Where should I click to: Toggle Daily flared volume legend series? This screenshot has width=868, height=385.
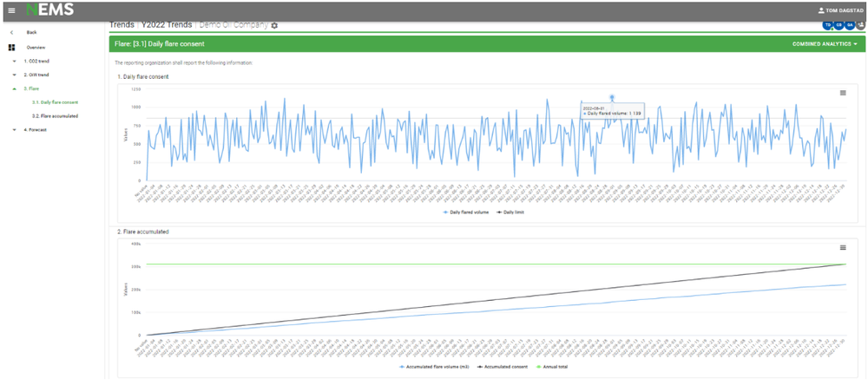(465, 212)
